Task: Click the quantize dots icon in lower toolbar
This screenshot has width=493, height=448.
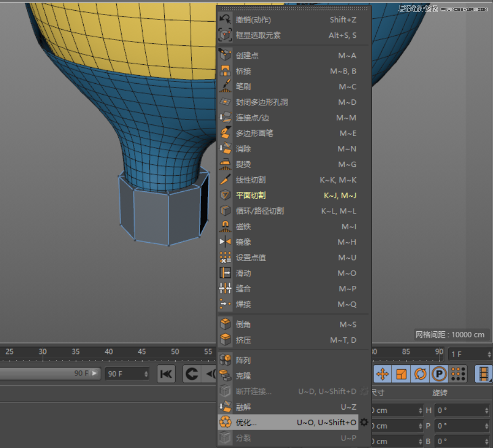Action: coord(457,374)
